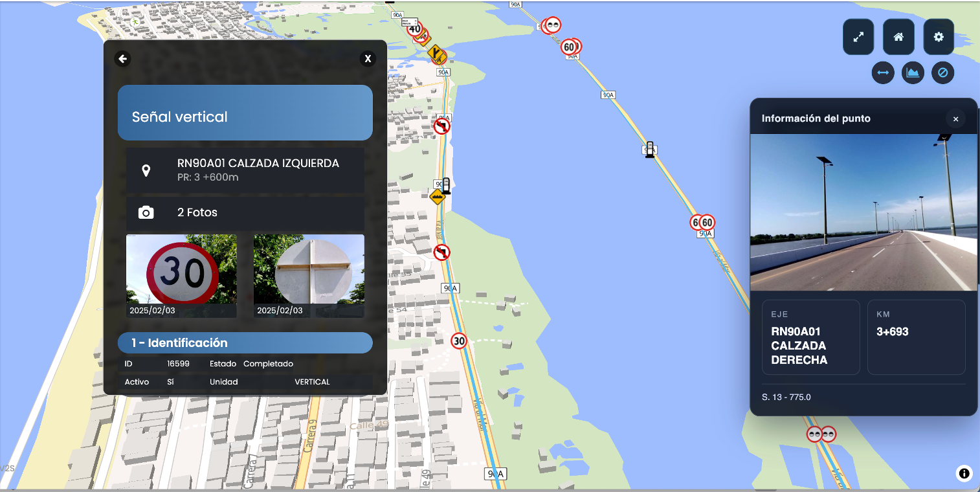The width and height of the screenshot is (980, 492).
Task: Toggle the horizontal distance measurement tool
Action: click(x=883, y=73)
